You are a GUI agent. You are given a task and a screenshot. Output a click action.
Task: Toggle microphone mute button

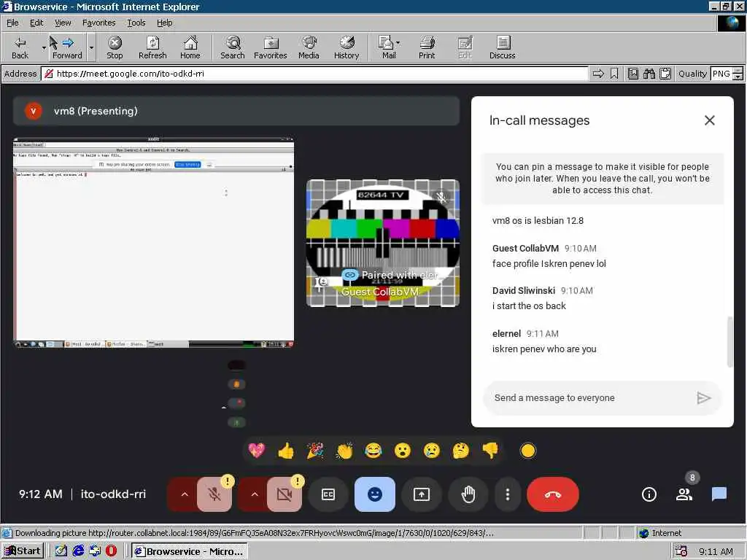(x=214, y=494)
